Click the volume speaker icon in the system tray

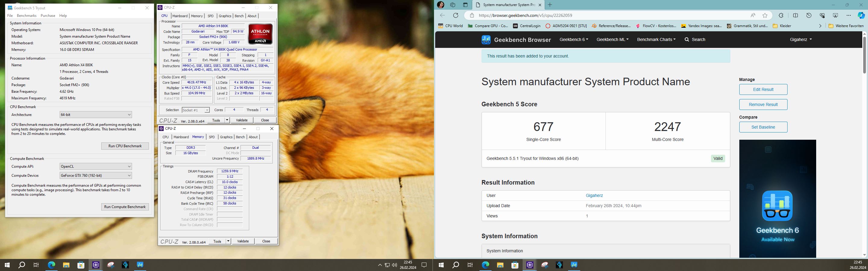(x=394, y=265)
